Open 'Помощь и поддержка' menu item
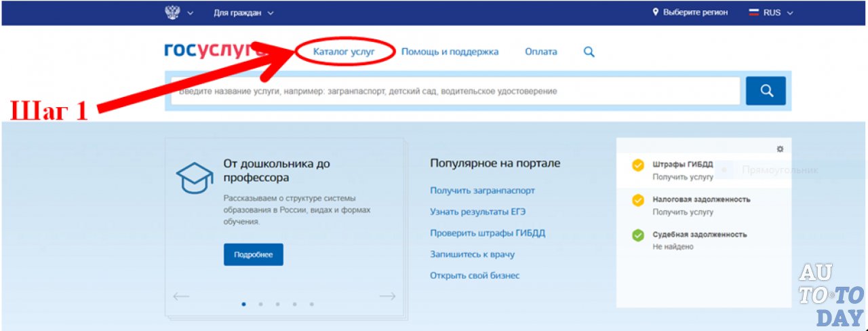The width and height of the screenshot is (868, 331). coord(450,52)
